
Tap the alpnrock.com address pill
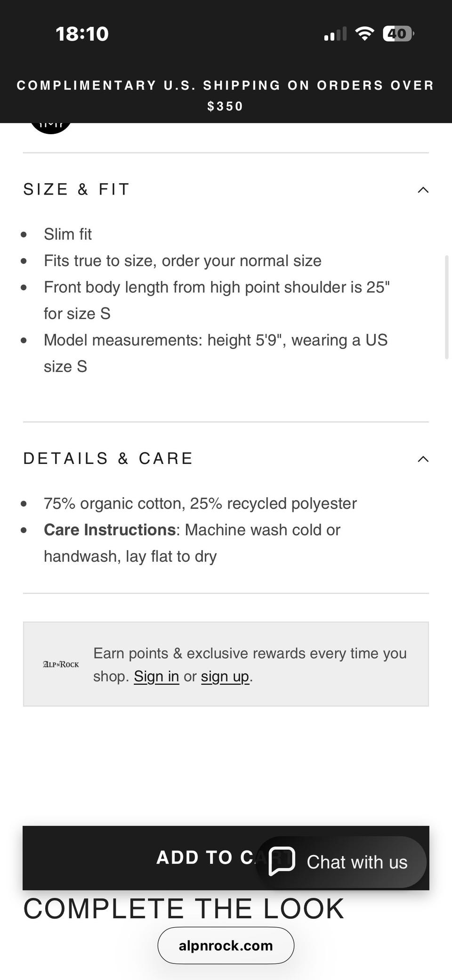226,945
